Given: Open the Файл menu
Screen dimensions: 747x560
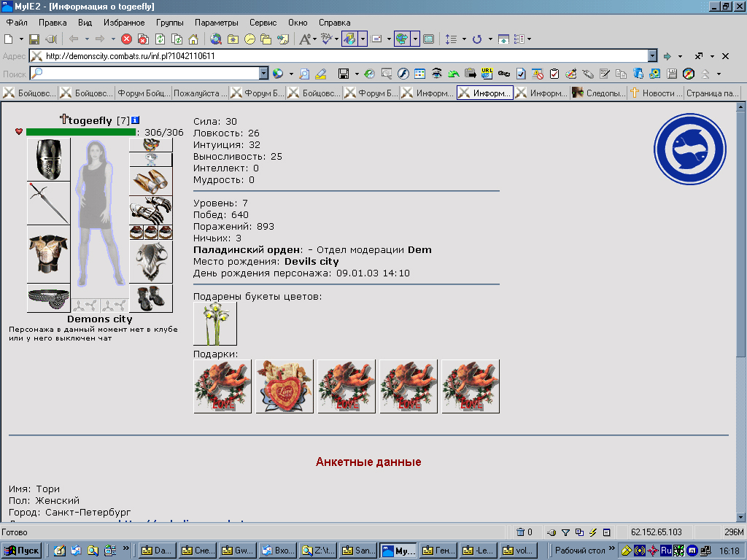Looking at the screenshot, I should point(17,23).
